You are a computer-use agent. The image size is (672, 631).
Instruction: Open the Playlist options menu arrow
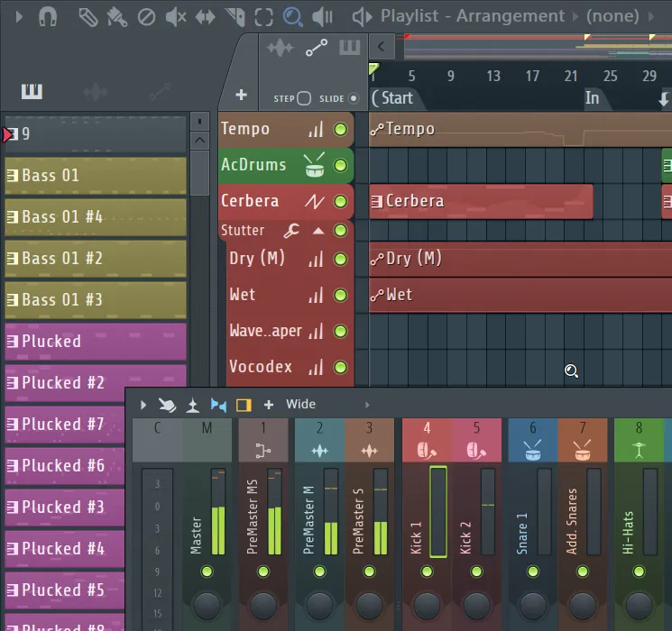(x=18, y=17)
